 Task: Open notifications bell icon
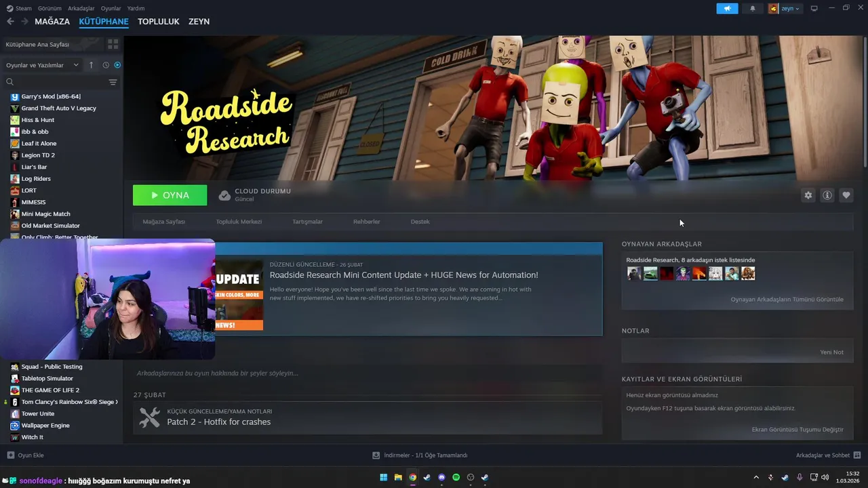point(753,8)
